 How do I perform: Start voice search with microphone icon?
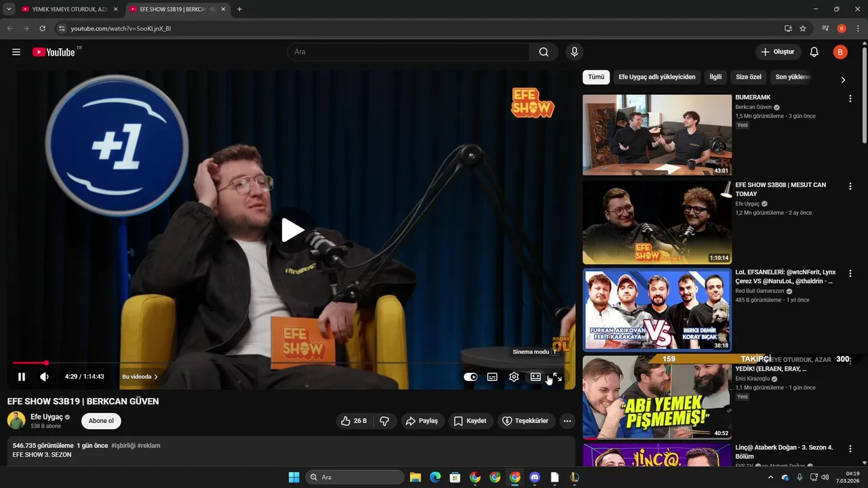574,52
